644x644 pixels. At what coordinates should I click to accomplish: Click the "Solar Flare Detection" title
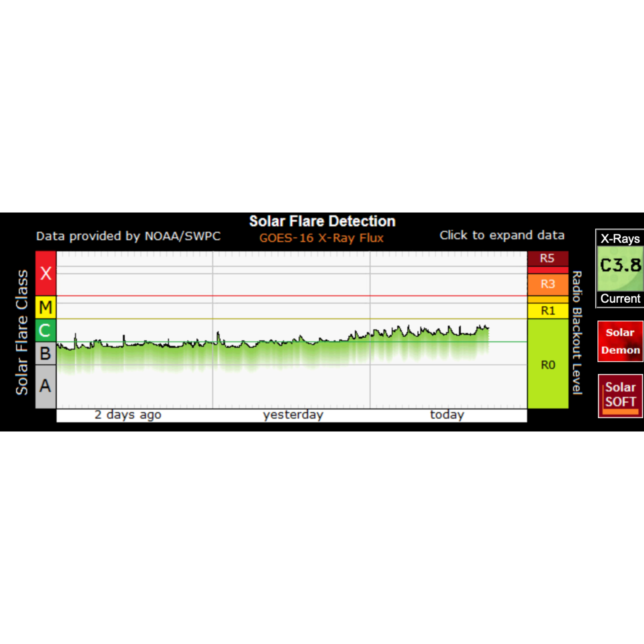pos(322,221)
